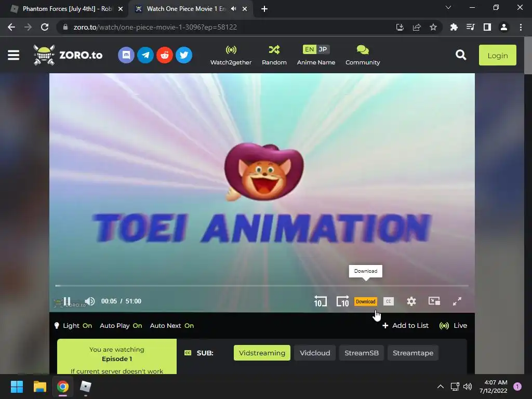
Task: Select the Vidcloud server
Action: 315,353
